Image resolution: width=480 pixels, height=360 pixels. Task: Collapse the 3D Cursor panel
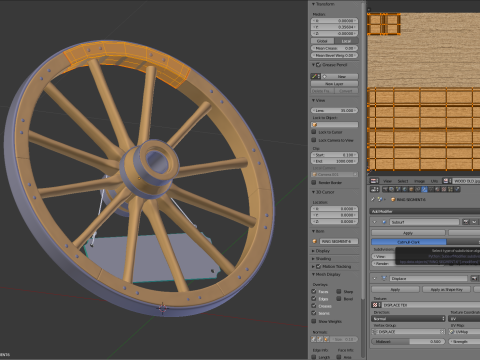[x=313, y=192]
